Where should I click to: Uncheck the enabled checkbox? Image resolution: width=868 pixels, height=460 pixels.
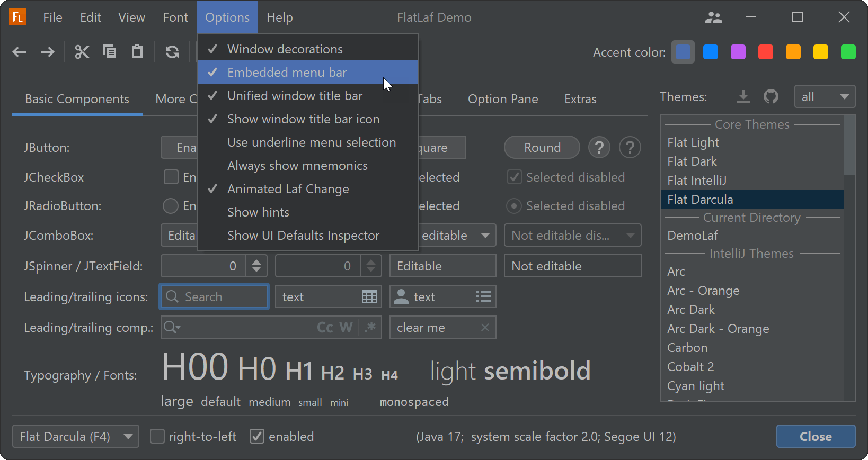tap(257, 437)
